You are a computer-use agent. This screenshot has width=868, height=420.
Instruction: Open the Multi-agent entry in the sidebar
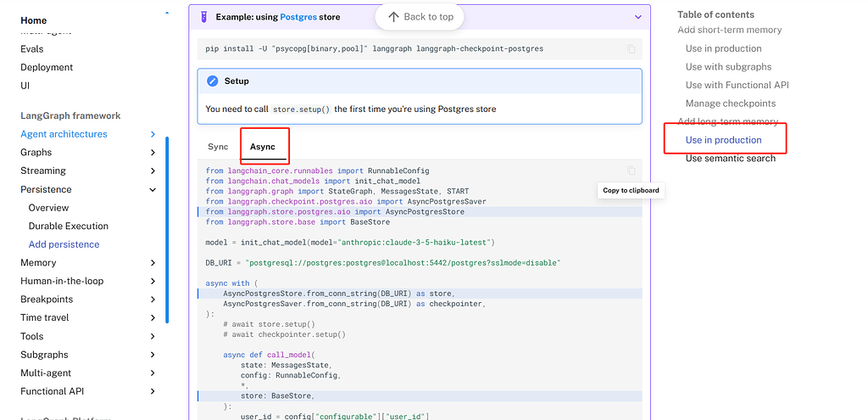pyautogui.click(x=46, y=372)
